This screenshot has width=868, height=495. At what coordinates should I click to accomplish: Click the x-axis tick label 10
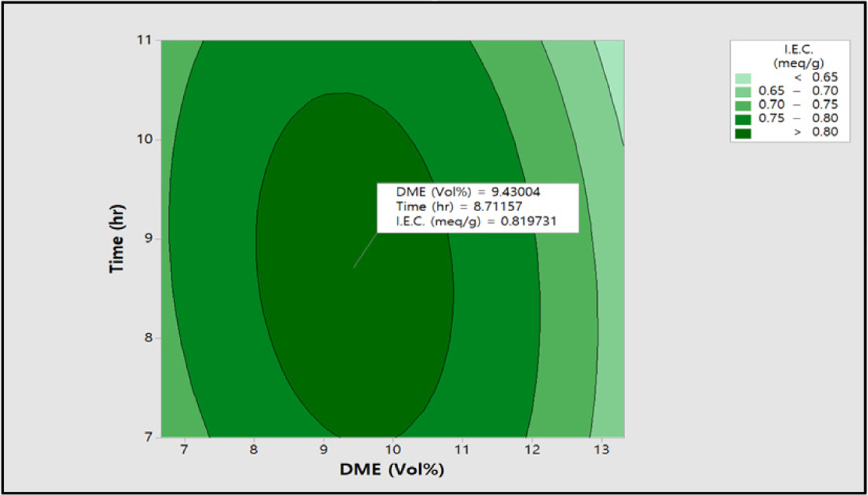tap(393, 450)
